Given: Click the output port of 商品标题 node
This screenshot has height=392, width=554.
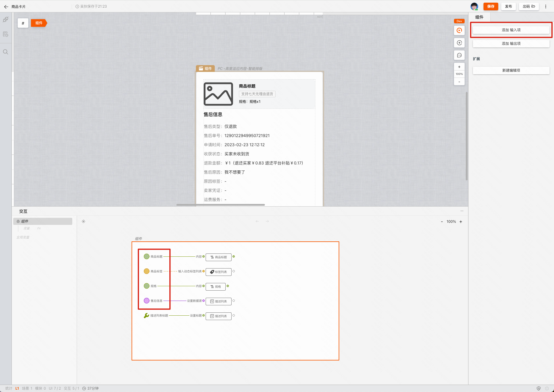Looking at the screenshot, I should coord(234,256).
